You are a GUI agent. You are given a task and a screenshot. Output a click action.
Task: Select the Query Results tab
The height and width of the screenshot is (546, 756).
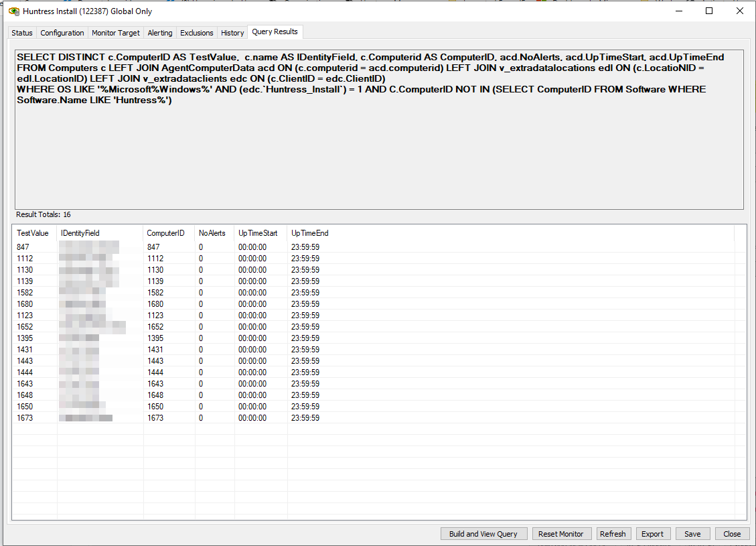(x=275, y=31)
